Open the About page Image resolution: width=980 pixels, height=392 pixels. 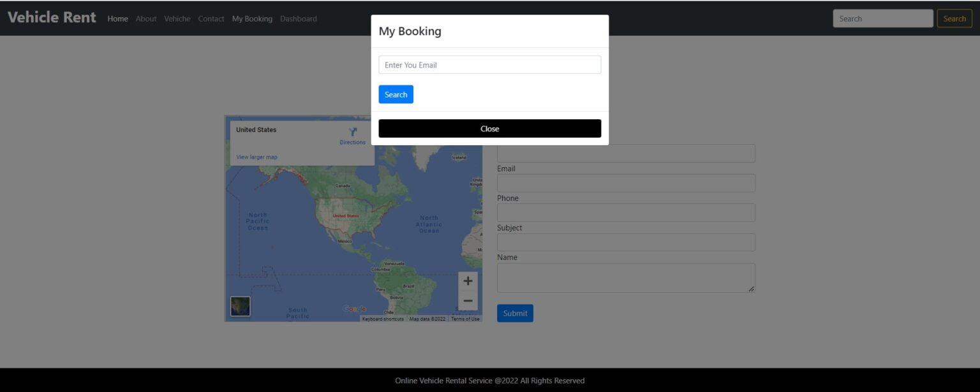146,18
